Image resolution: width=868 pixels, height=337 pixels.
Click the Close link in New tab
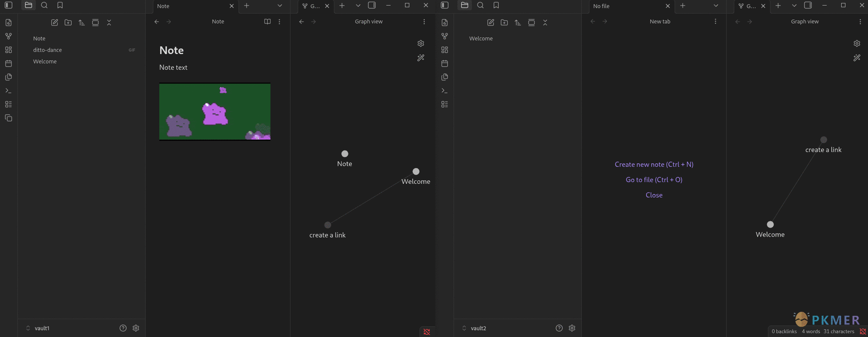point(654,195)
